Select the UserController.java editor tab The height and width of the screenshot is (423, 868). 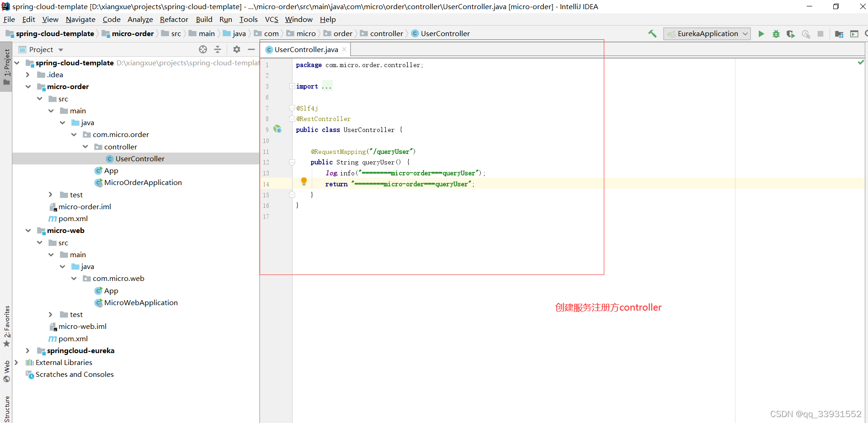coord(306,49)
